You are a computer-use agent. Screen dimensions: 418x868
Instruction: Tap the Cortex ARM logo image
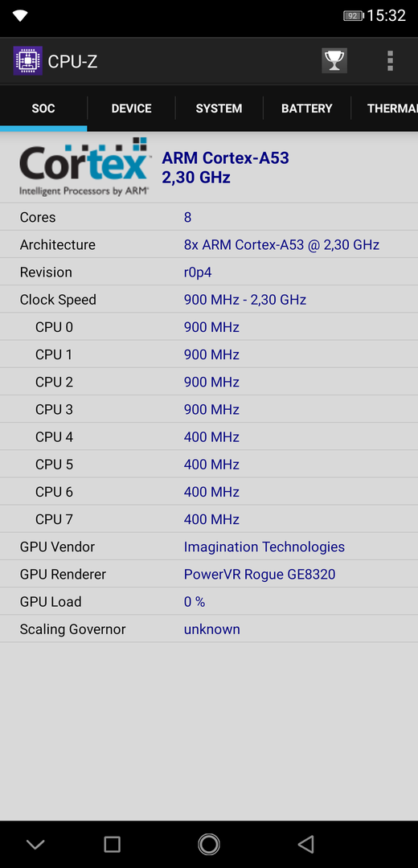(84, 167)
